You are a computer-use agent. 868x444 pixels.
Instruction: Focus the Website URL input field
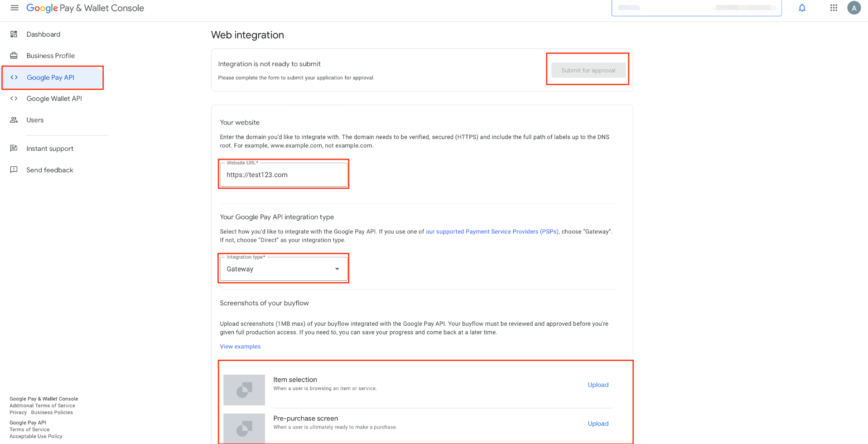point(284,174)
